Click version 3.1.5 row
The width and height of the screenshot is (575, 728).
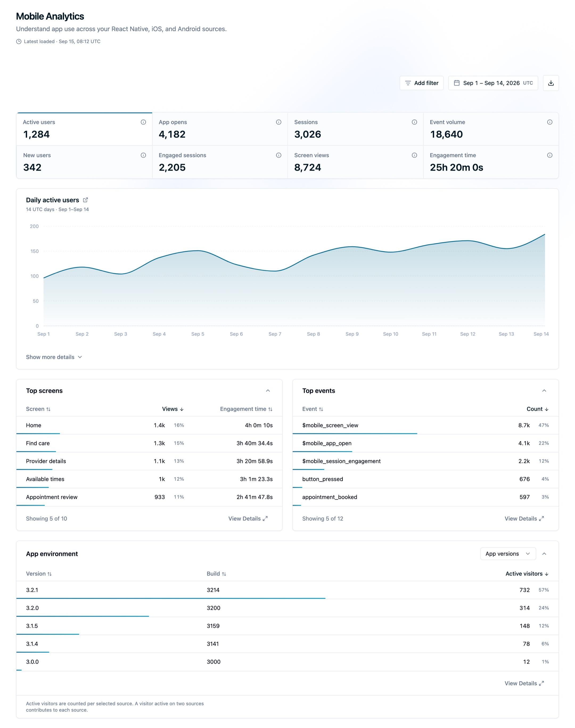tap(287, 626)
